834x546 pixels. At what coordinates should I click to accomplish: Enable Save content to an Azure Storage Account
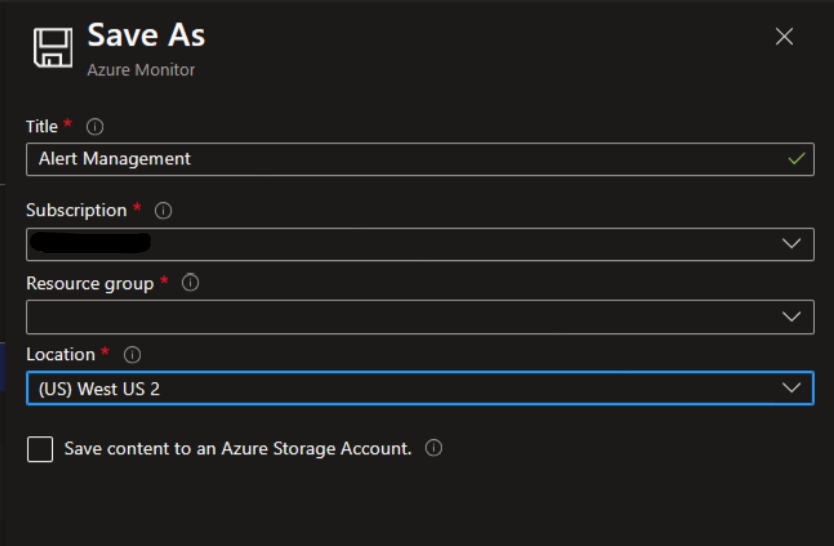pyautogui.click(x=40, y=450)
